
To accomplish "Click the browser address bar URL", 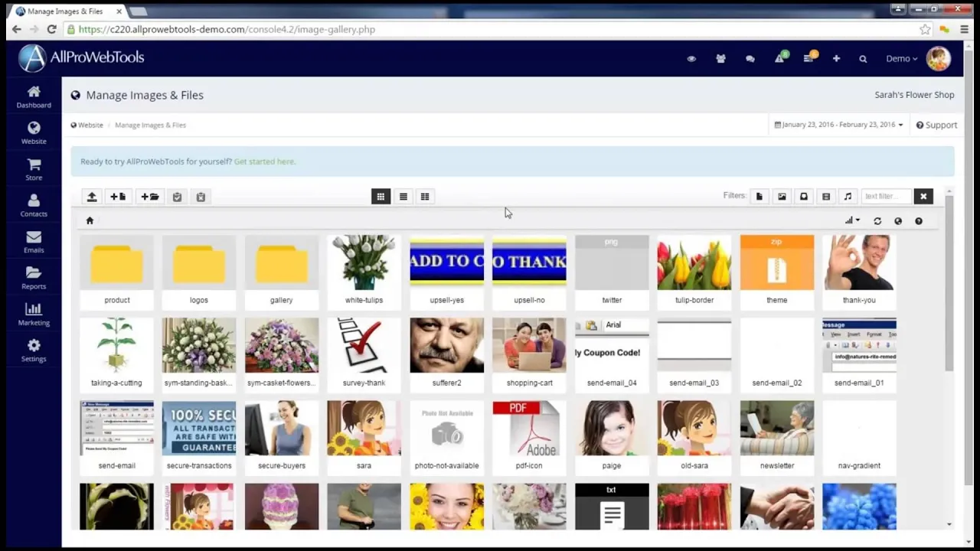I will click(227, 29).
